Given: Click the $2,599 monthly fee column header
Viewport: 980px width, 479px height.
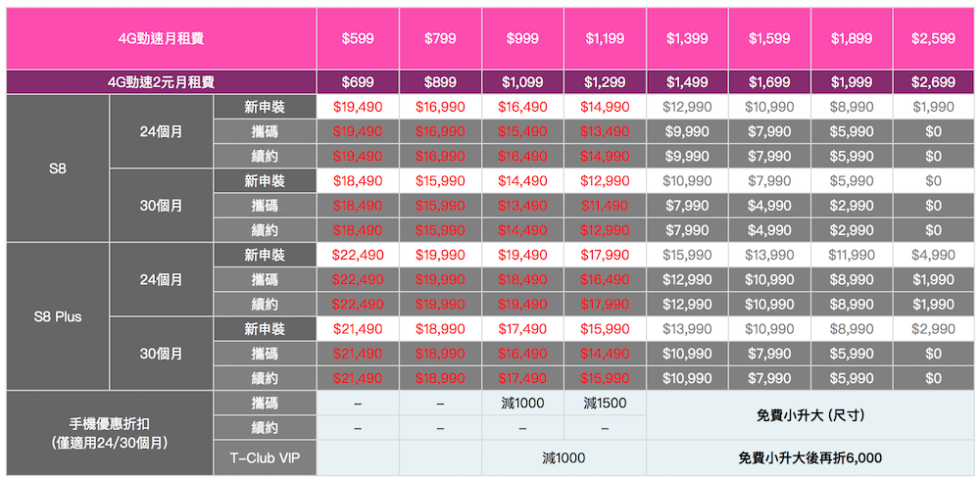Looking at the screenshot, I should [933, 38].
